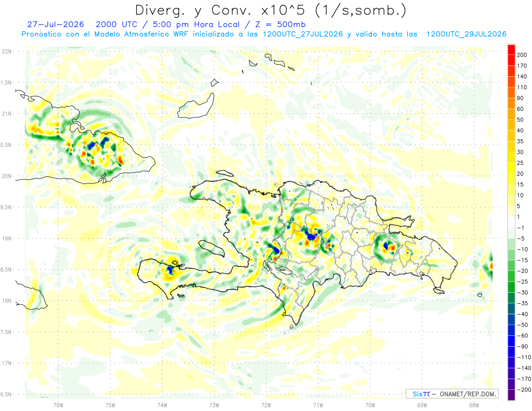Click the '69W' longitude axis label
Viewport: 532px width, 411px height.
pyautogui.click(x=422, y=405)
